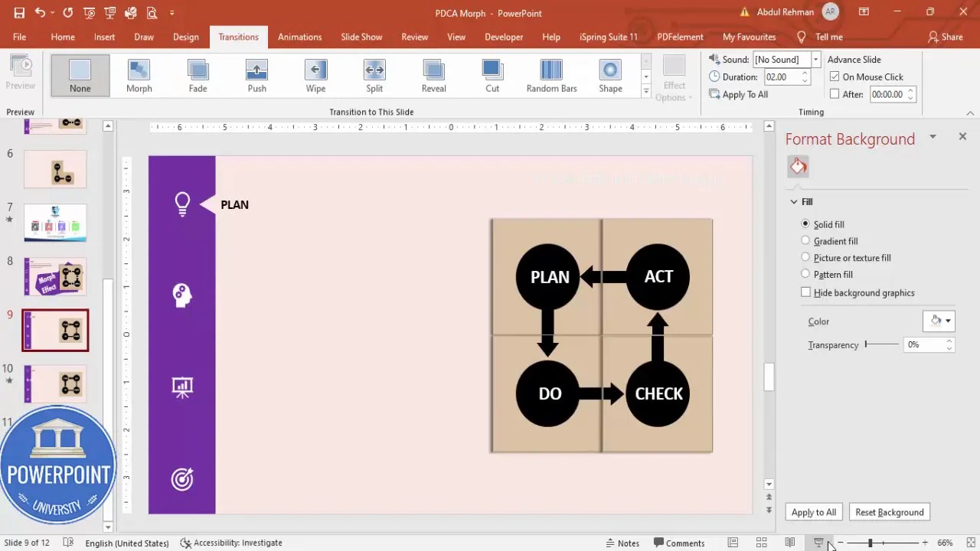Select Picture or texture fill option
Viewport: 980px width, 551px height.
pos(805,258)
